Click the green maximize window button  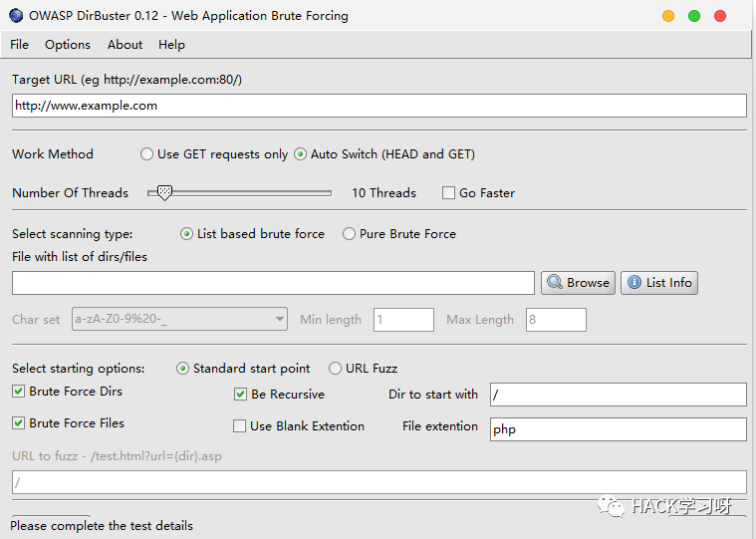tap(694, 16)
